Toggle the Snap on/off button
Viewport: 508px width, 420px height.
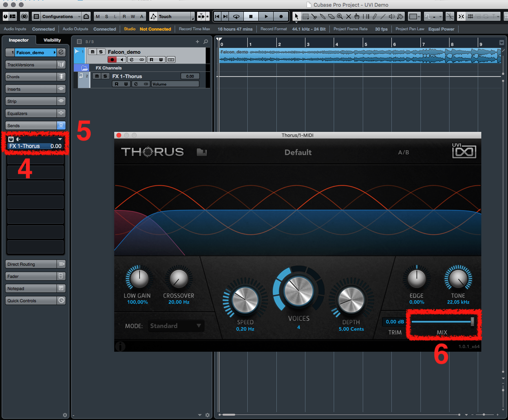461,16
